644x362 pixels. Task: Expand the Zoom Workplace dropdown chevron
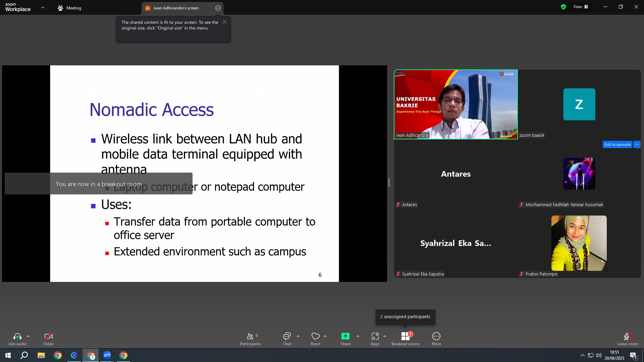(43, 7)
